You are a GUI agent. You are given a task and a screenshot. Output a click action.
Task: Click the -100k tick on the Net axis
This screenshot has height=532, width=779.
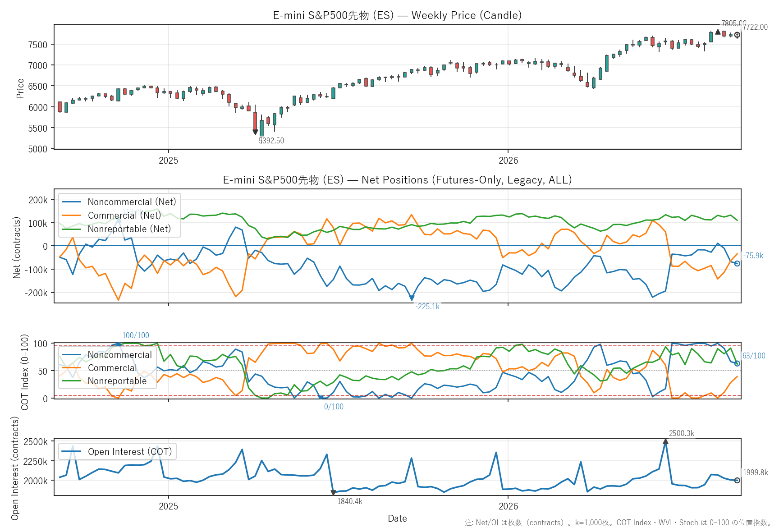[x=36, y=270]
